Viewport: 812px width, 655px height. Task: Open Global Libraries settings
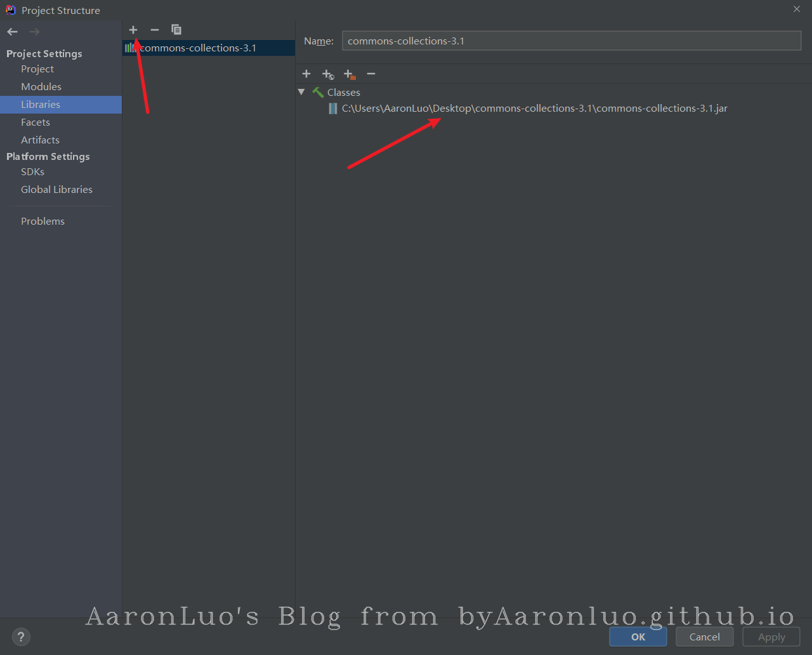(56, 190)
